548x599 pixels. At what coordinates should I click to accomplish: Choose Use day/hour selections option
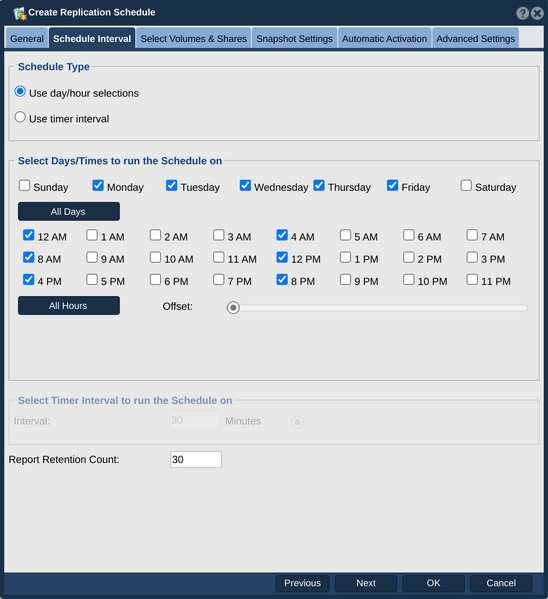tap(20, 92)
